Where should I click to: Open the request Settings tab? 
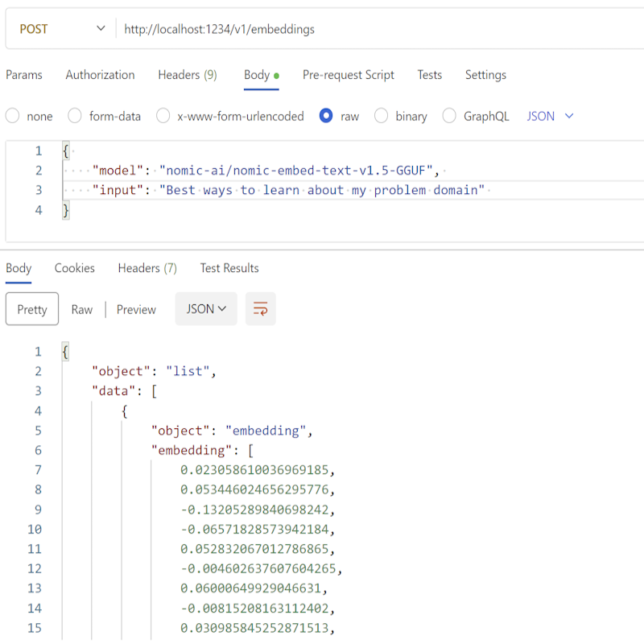[485, 75]
